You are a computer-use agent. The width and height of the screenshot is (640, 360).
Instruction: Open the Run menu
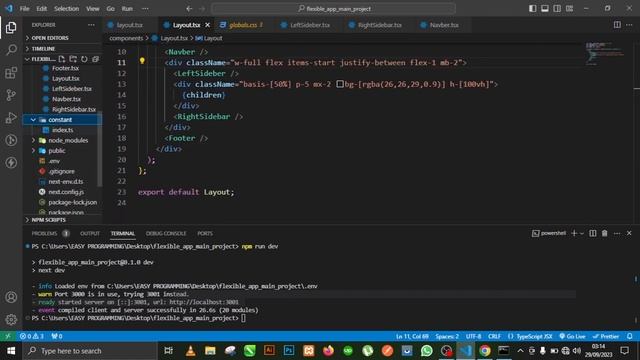[x=127, y=9]
